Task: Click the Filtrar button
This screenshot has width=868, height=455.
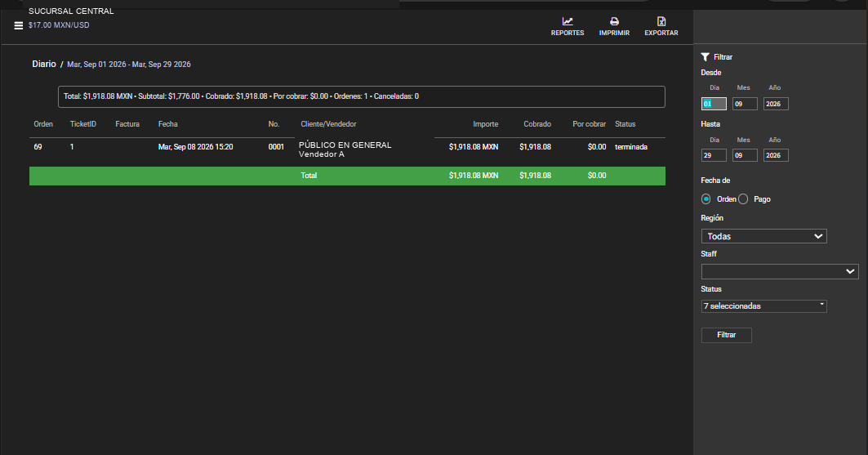Action: point(726,335)
